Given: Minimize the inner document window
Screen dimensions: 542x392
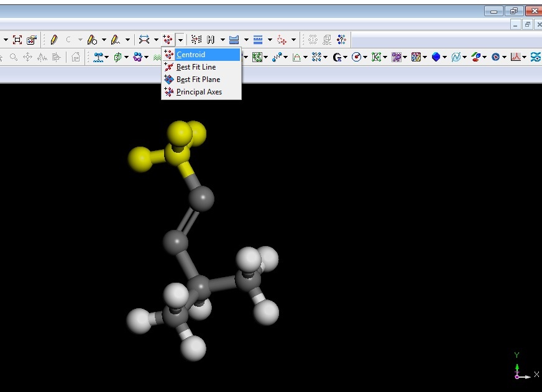Looking at the screenshot, I should [x=515, y=24].
